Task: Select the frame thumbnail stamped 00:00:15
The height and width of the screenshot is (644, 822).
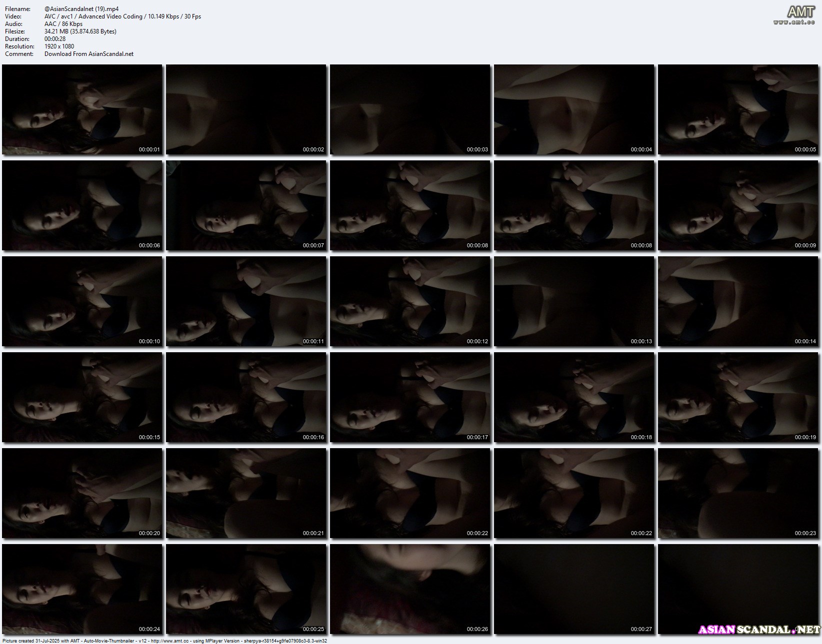Action: click(x=82, y=397)
